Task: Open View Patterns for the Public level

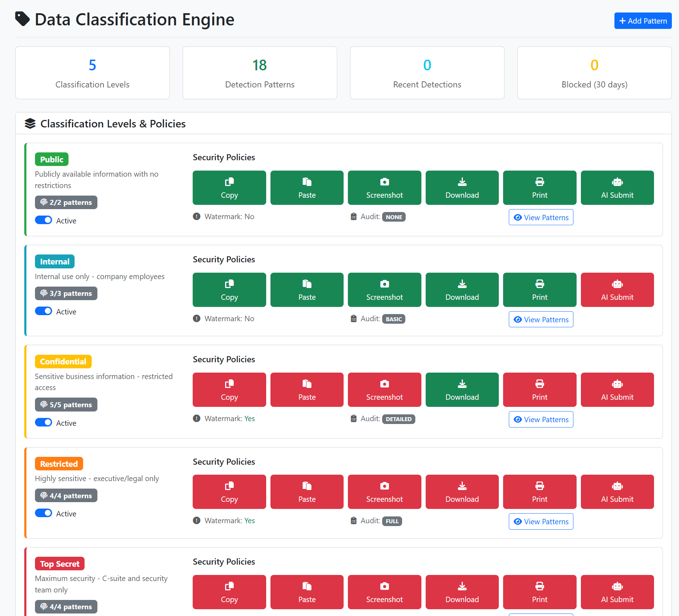Action: point(541,217)
